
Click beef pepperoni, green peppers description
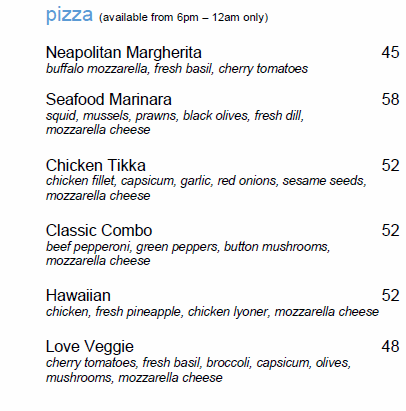188,247
